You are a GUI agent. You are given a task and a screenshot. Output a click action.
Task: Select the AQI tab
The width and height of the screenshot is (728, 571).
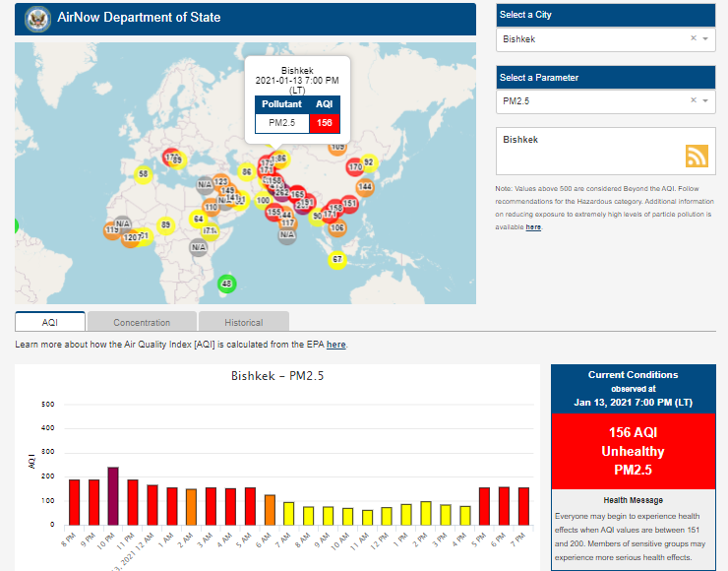pyautogui.click(x=50, y=322)
